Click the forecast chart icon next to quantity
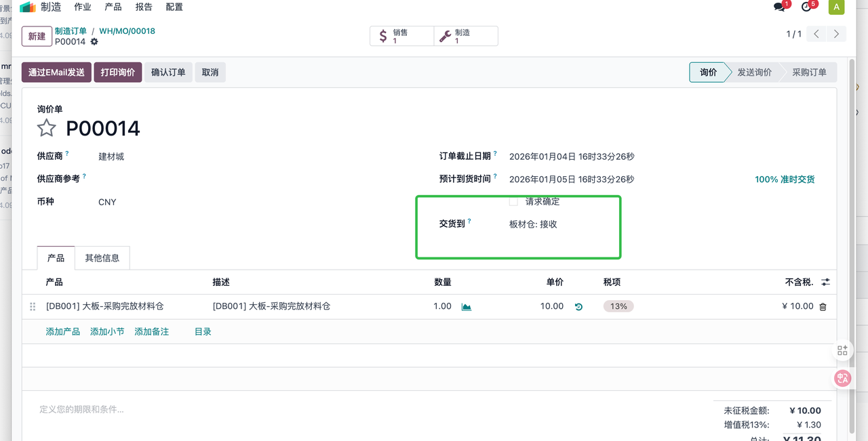Screen dimensions: 868x441 467,307
